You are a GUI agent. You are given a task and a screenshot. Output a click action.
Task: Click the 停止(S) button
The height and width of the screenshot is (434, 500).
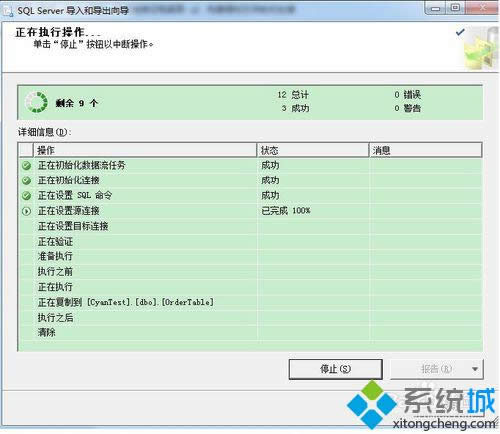(x=335, y=369)
